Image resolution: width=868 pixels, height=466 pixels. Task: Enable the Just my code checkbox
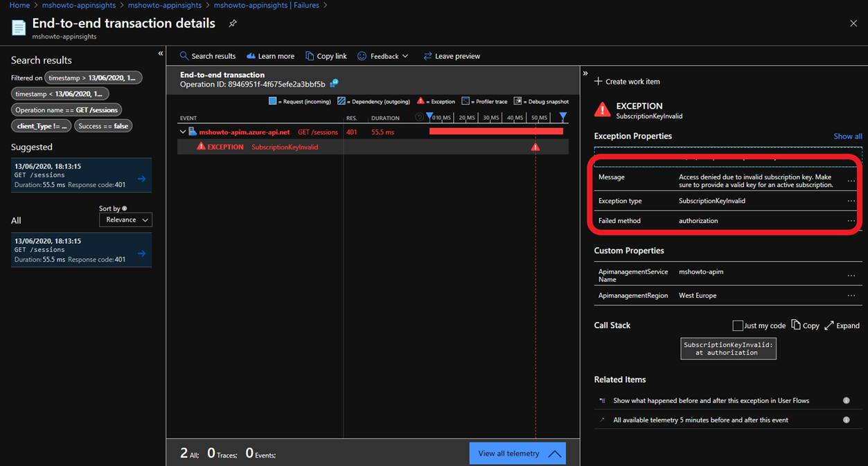pos(738,325)
